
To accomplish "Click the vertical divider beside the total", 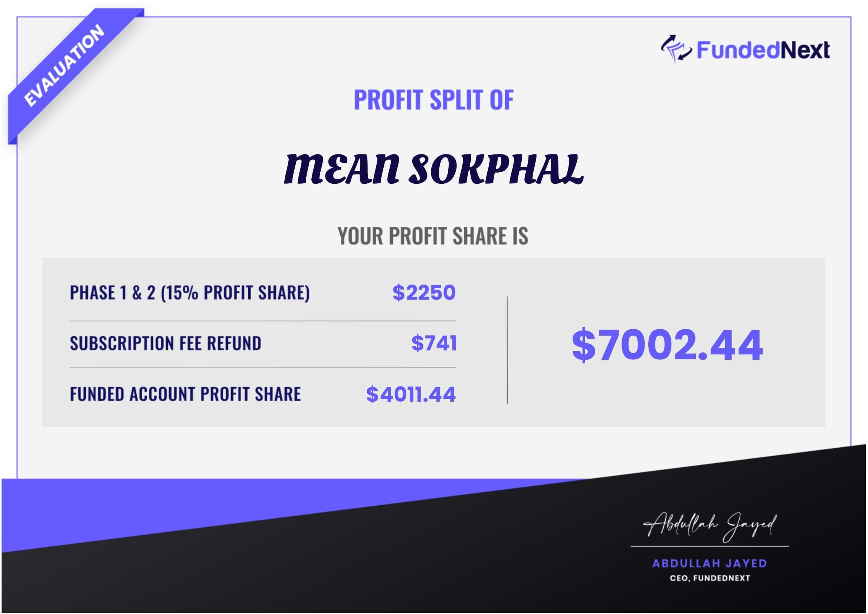I will (x=507, y=350).
